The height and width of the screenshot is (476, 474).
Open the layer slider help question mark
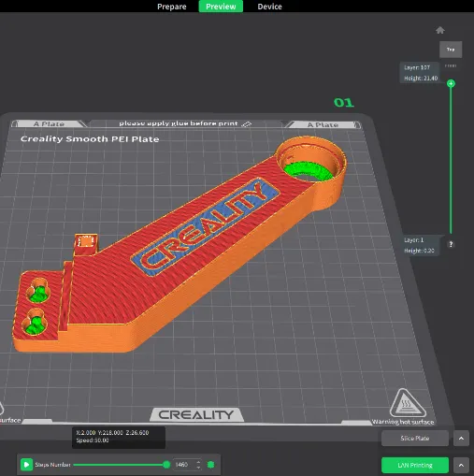click(451, 244)
